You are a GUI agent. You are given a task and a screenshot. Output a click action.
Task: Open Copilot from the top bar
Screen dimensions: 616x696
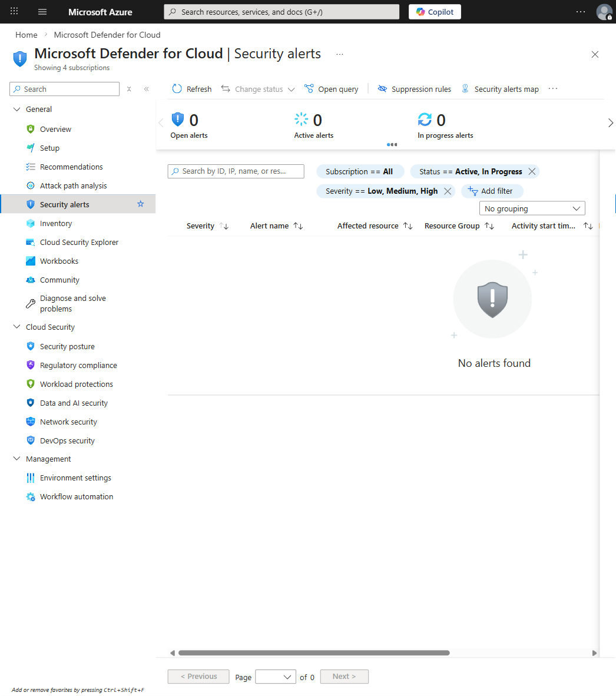point(435,12)
